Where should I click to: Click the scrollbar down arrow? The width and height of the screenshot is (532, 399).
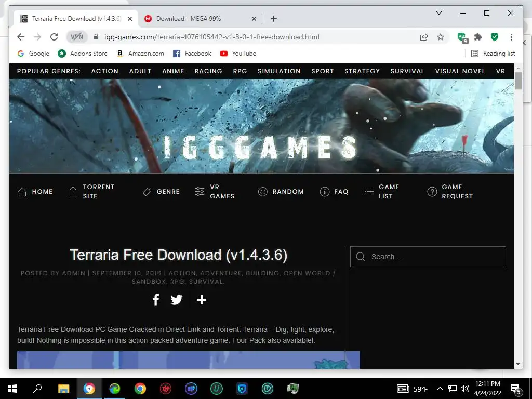[x=518, y=364]
